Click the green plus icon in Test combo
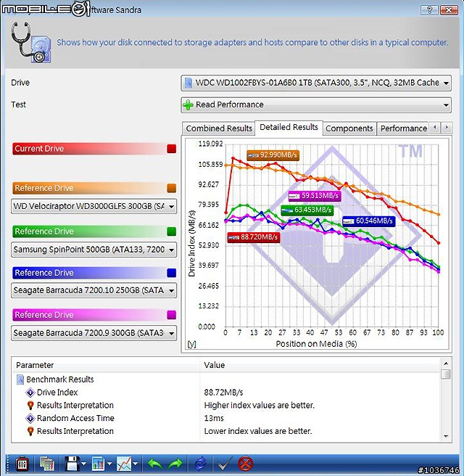This screenshot has width=464, height=476. click(188, 105)
